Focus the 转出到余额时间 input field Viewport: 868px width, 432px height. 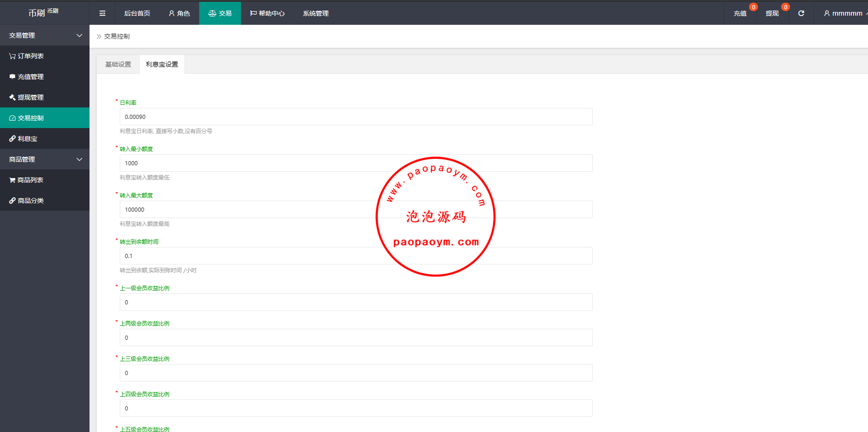coord(356,256)
